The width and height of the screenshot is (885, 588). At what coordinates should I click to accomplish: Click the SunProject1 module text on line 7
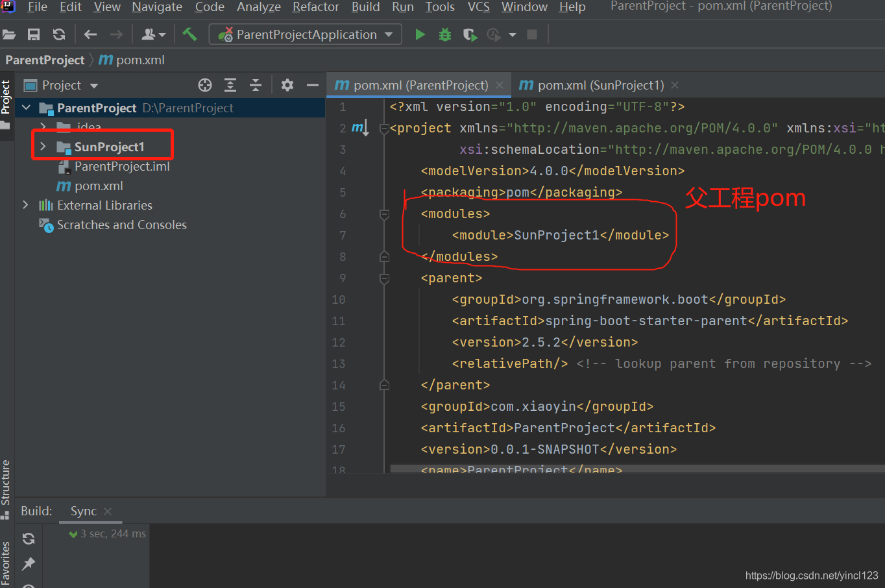pos(556,235)
